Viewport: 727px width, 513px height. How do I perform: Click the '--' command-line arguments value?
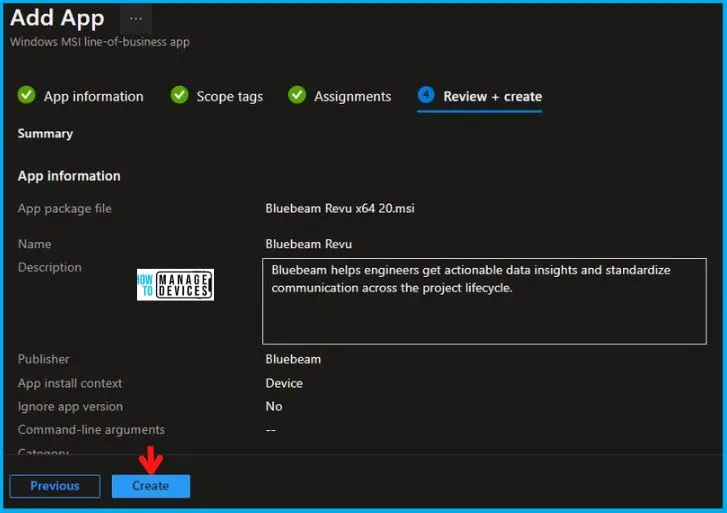coord(271,430)
